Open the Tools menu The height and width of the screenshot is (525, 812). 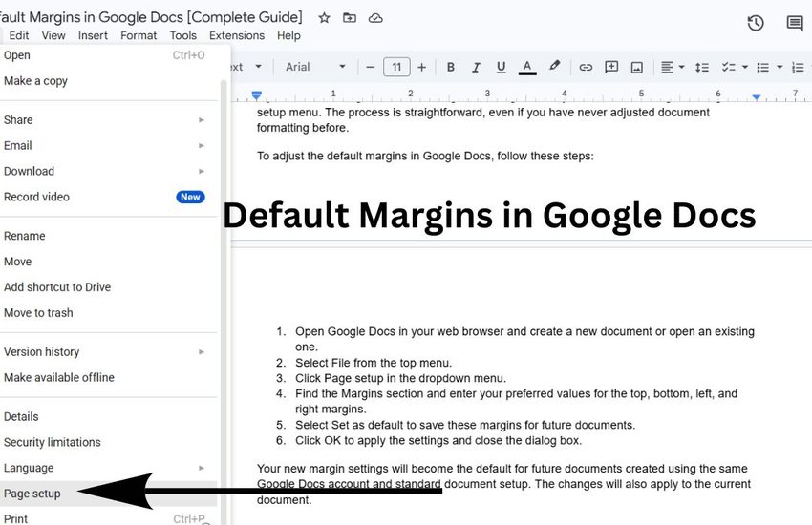click(x=182, y=35)
